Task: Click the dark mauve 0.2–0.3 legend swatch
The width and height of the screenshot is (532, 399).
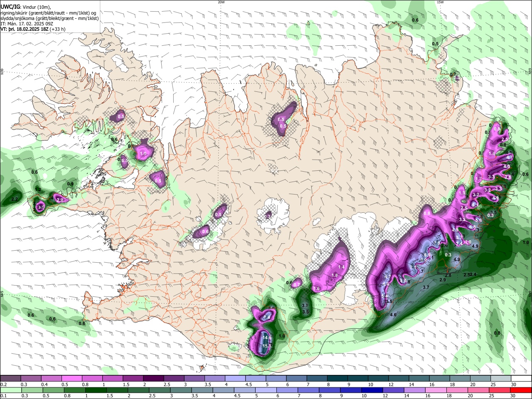Action: point(11,378)
